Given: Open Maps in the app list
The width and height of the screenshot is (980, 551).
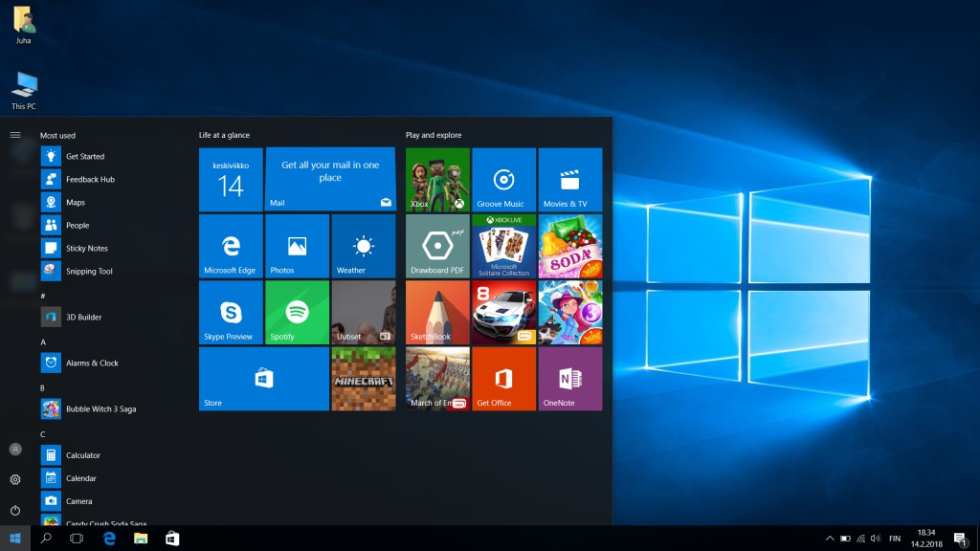Looking at the screenshot, I should point(113,203).
